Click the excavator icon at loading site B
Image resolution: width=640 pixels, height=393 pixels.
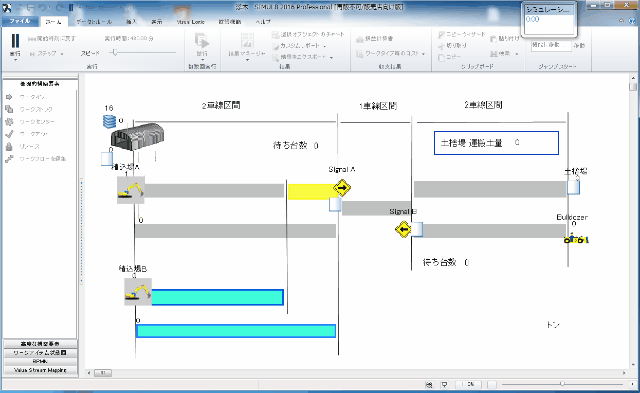click(138, 291)
